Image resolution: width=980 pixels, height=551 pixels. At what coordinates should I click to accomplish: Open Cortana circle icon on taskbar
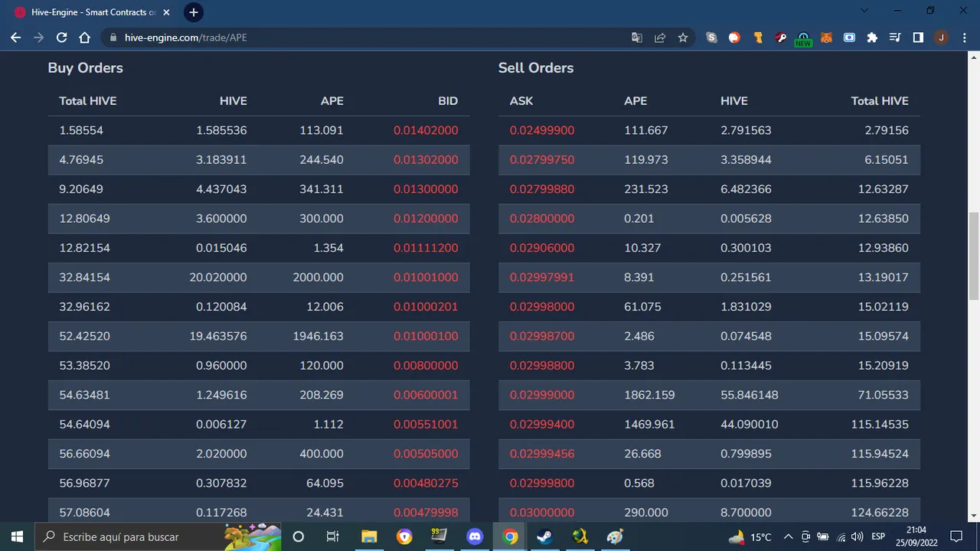(x=299, y=536)
